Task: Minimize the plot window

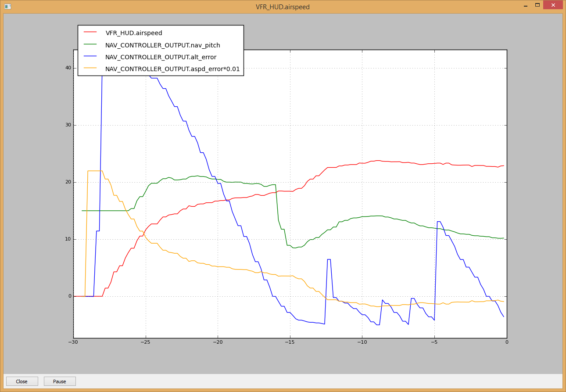Action: point(525,5)
